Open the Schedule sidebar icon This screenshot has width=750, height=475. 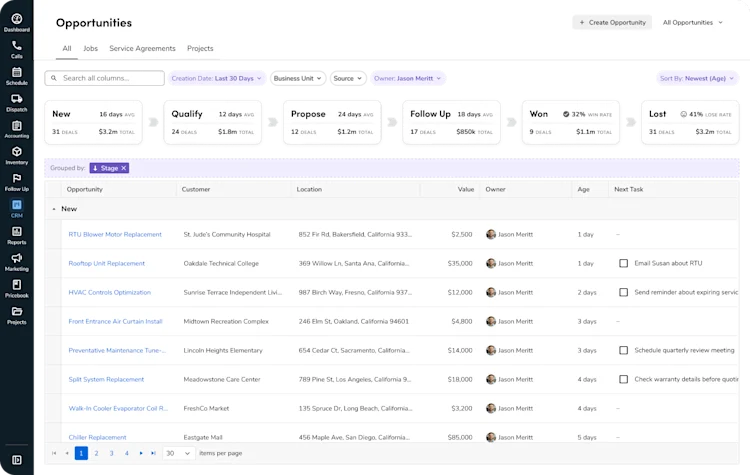(x=17, y=72)
